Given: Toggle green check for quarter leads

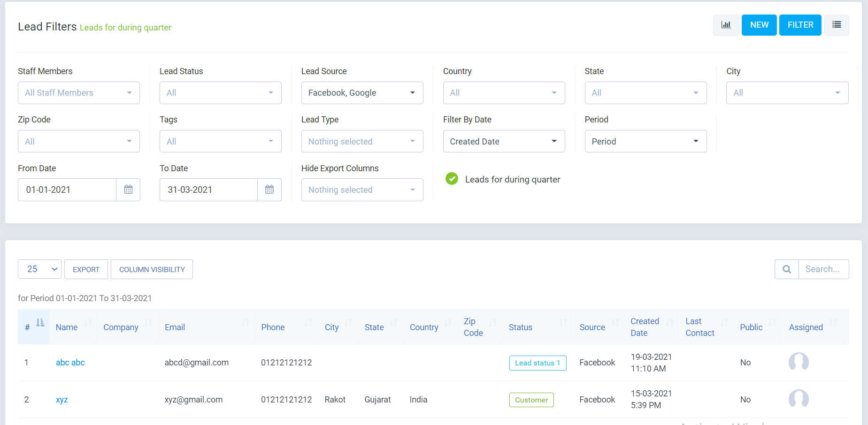Looking at the screenshot, I should click(x=452, y=179).
